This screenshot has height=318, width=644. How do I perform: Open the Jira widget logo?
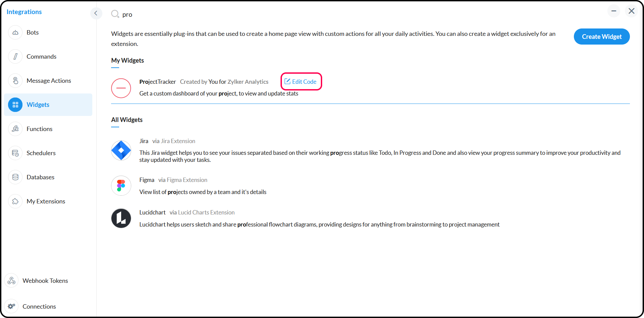coord(121,150)
